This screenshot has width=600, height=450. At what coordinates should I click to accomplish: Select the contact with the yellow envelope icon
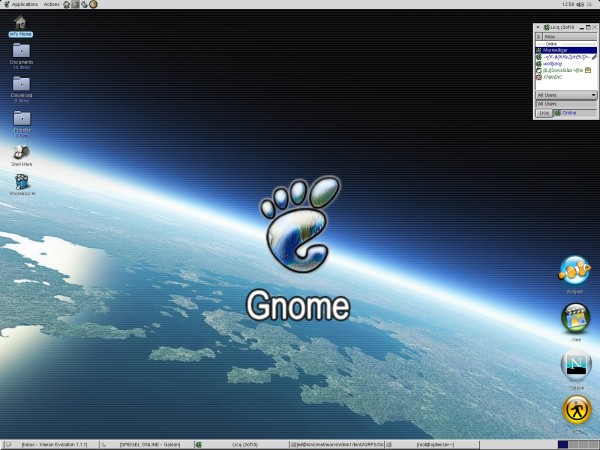pyautogui.click(x=566, y=70)
